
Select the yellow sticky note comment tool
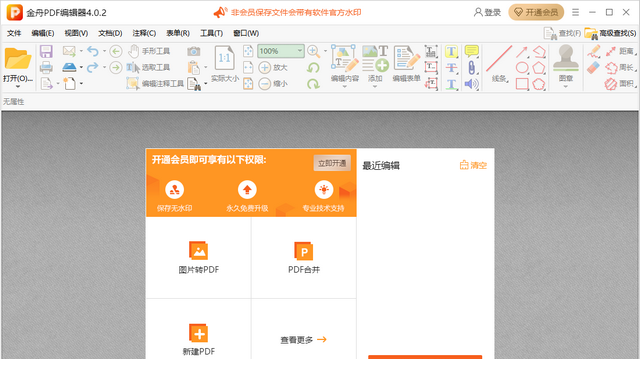click(x=471, y=51)
